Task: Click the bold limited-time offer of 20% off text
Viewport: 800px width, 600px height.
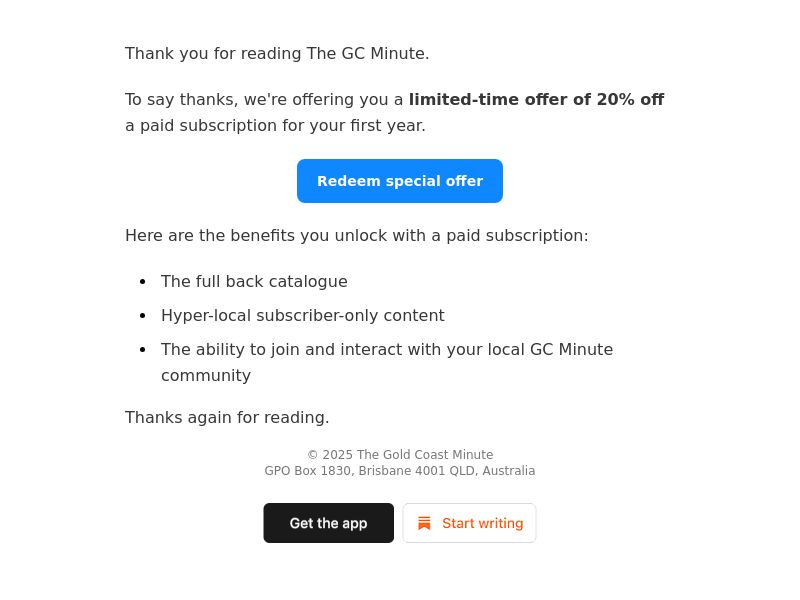Action: (x=536, y=99)
